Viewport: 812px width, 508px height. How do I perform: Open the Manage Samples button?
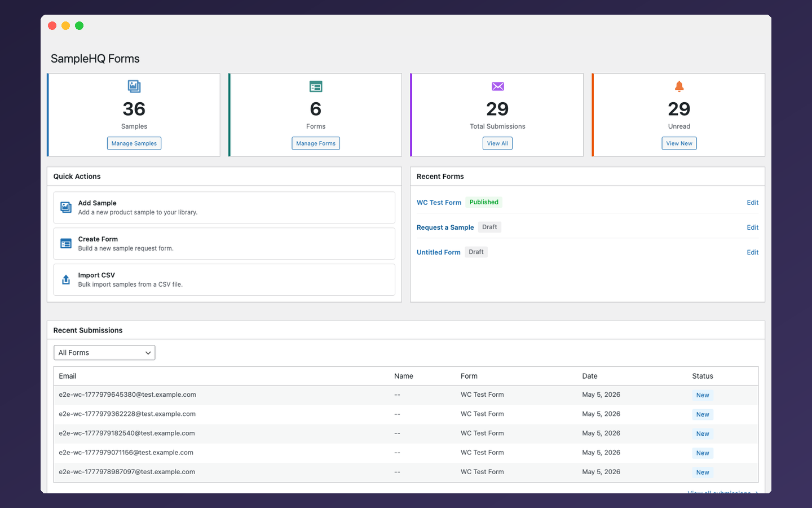[134, 143]
